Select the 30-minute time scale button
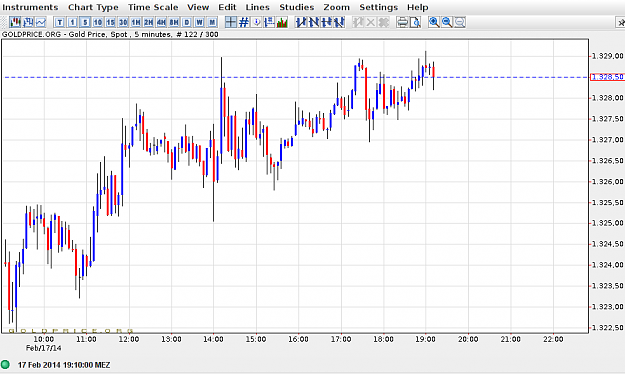 point(123,22)
